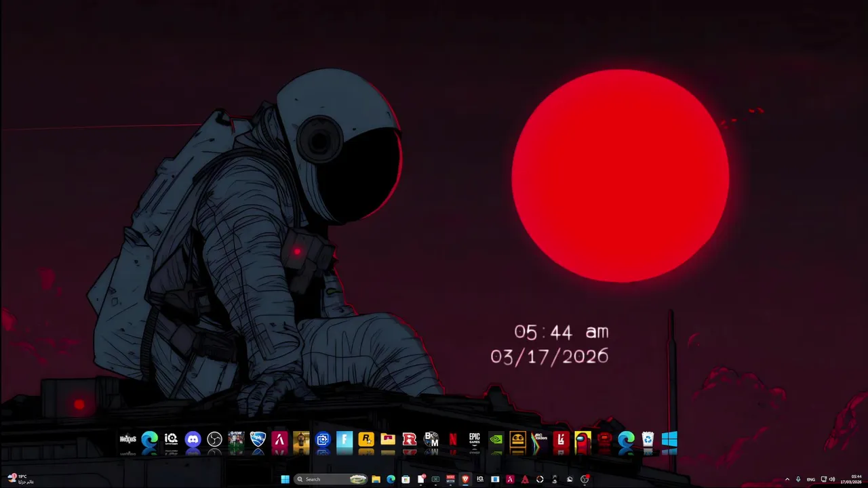Open the red R knight dock icon
Screen dimensions: 868x488
[410, 440]
